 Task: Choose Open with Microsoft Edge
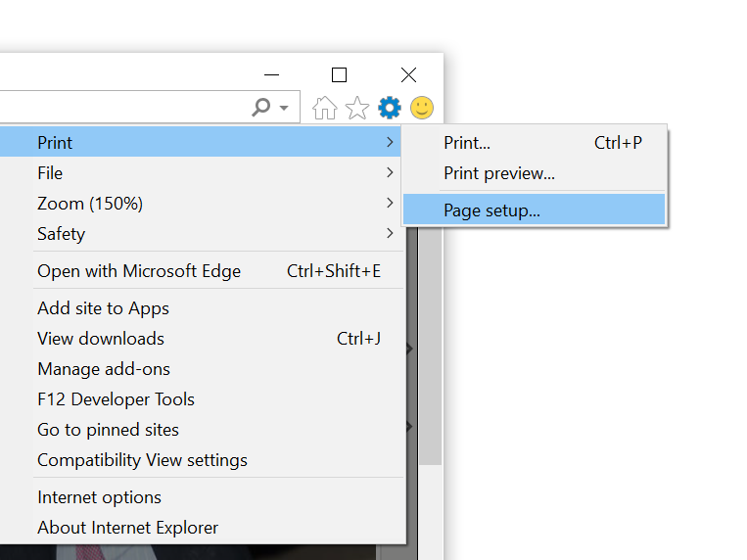pyautogui.click(x=202, y=271)
